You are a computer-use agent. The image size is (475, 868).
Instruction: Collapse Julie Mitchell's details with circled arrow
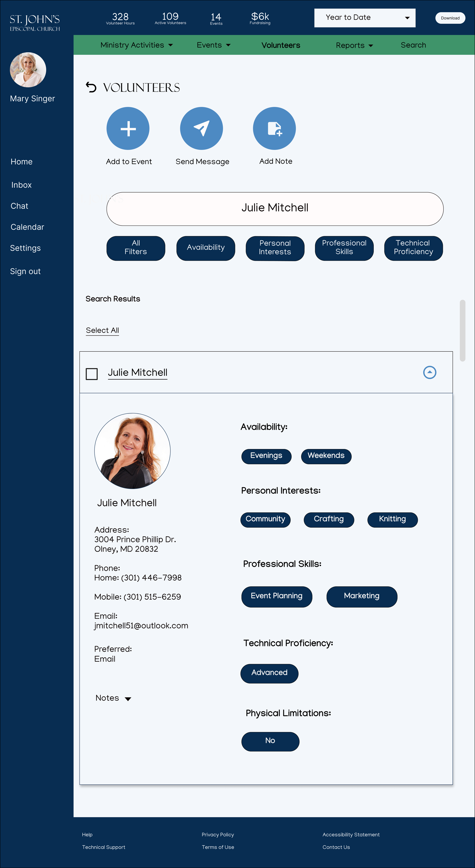tap(430, 372)
